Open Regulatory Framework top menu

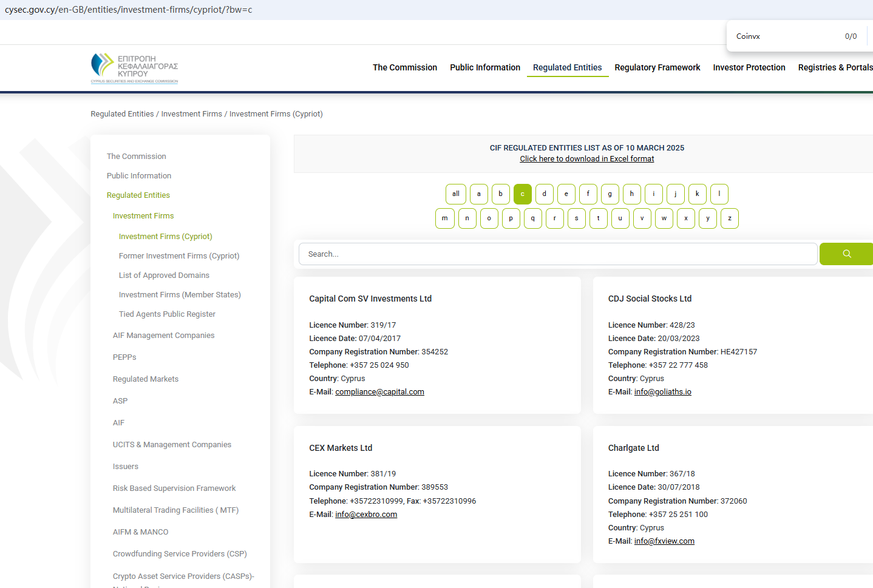point(657,67)
